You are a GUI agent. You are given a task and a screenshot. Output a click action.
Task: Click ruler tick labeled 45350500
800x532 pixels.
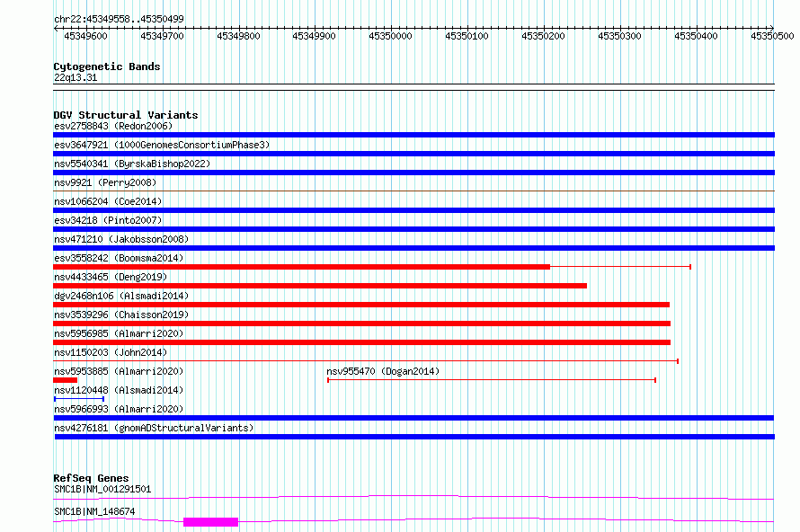point(772,36)
